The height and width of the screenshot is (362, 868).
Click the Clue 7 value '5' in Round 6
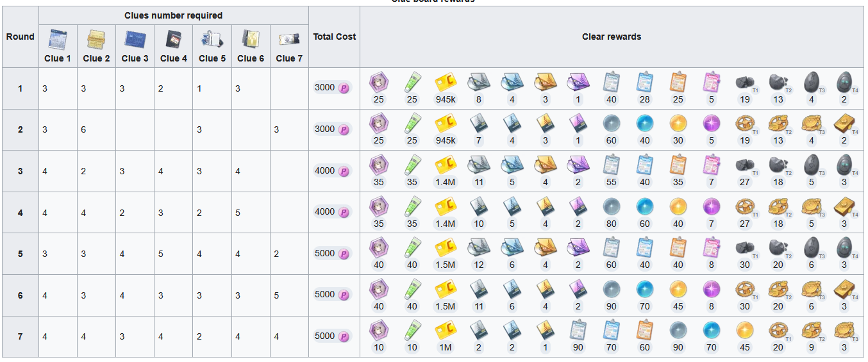(276, 295)
